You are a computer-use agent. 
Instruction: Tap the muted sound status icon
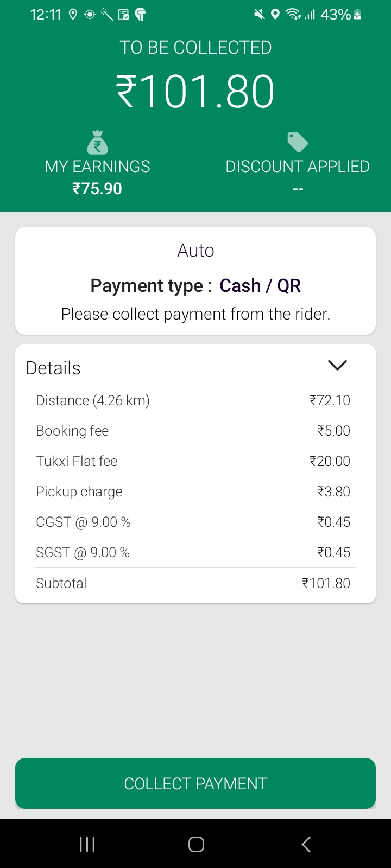click(260, 15)
